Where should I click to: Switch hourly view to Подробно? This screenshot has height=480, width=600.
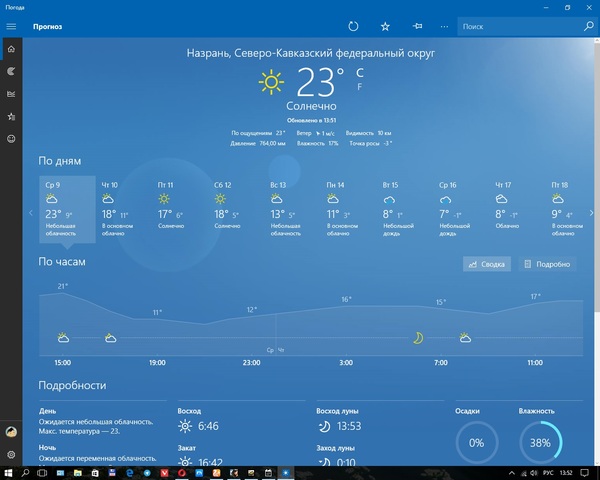click(x=547, y=264)
